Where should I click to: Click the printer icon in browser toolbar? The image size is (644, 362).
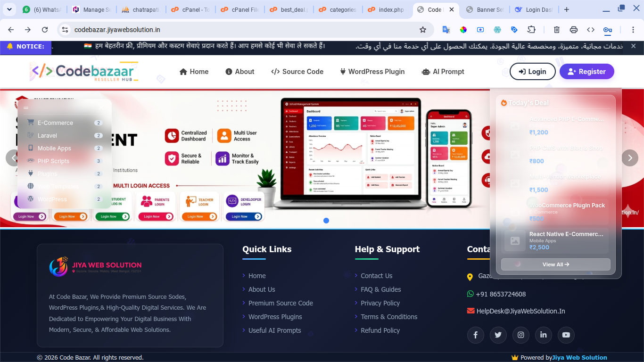[x=574, y=30]
